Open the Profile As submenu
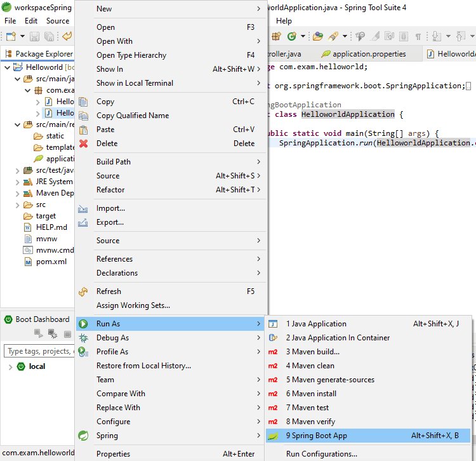 pos(171,352)
